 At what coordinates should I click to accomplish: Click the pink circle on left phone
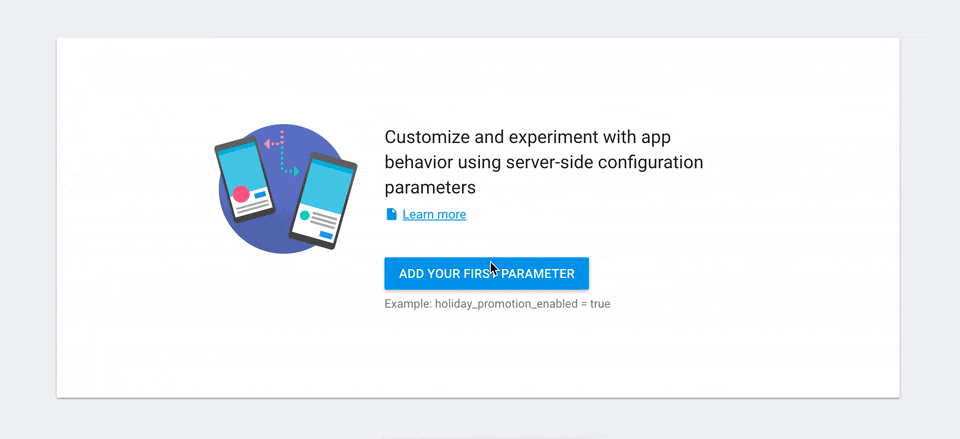(241, 193)
